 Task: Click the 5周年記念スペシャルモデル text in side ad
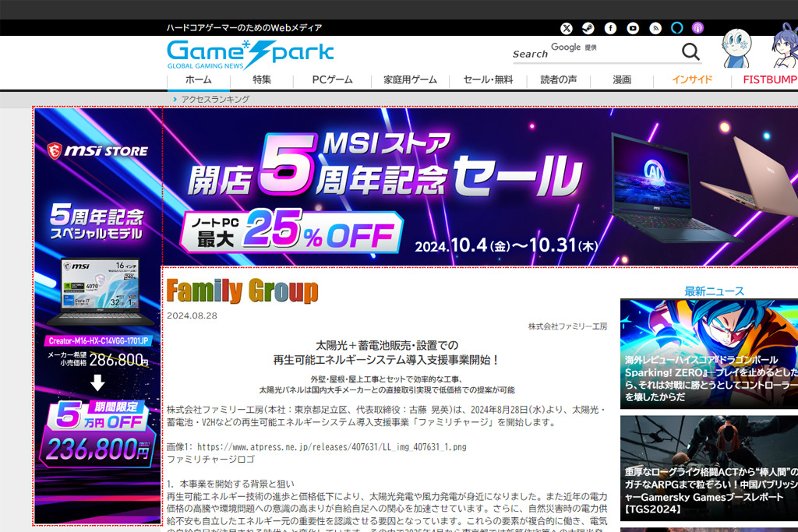(97, 222)
